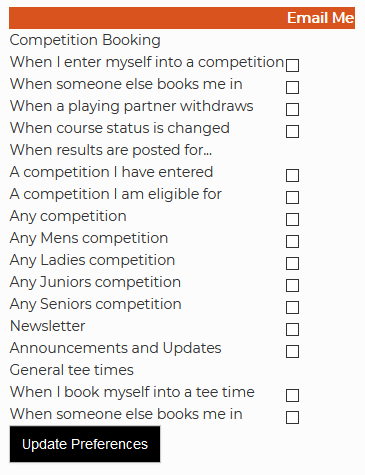Screen dimensions: 365x475
Task: Click the 'When results are posted for...' label
Action: coord(111,150)
